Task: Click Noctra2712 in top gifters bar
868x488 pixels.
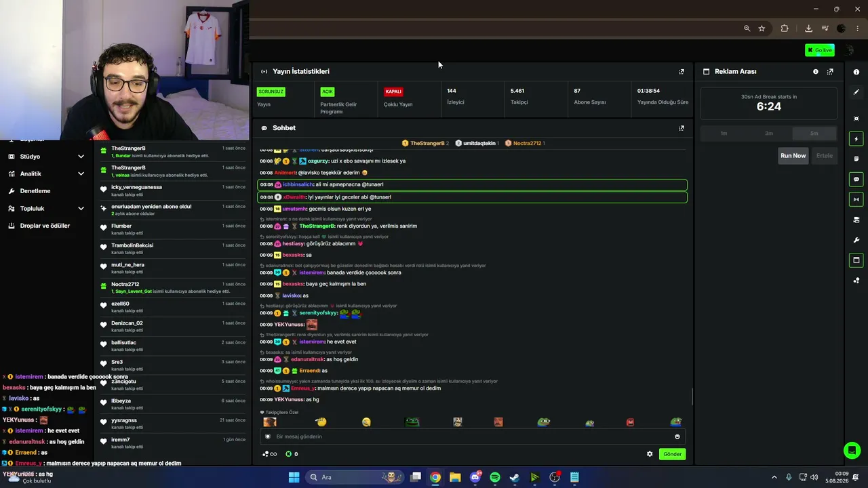Action: pyautogui.click(x=525, y=143)
